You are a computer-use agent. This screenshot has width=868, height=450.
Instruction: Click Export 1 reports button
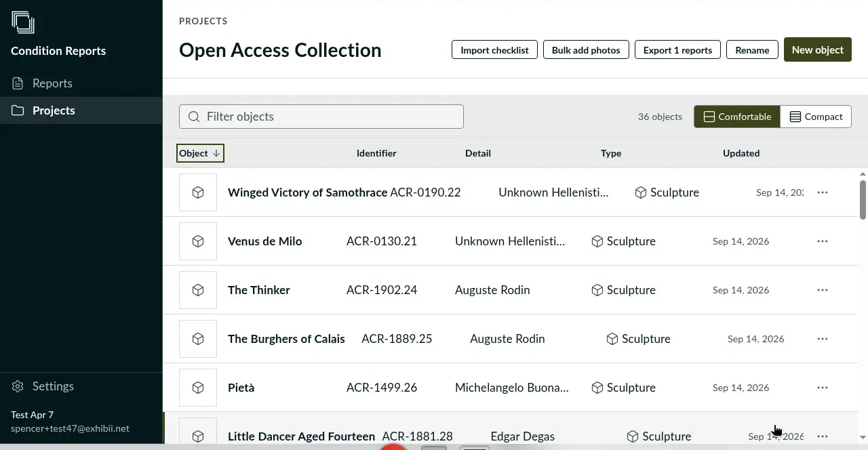coord(677,50)
